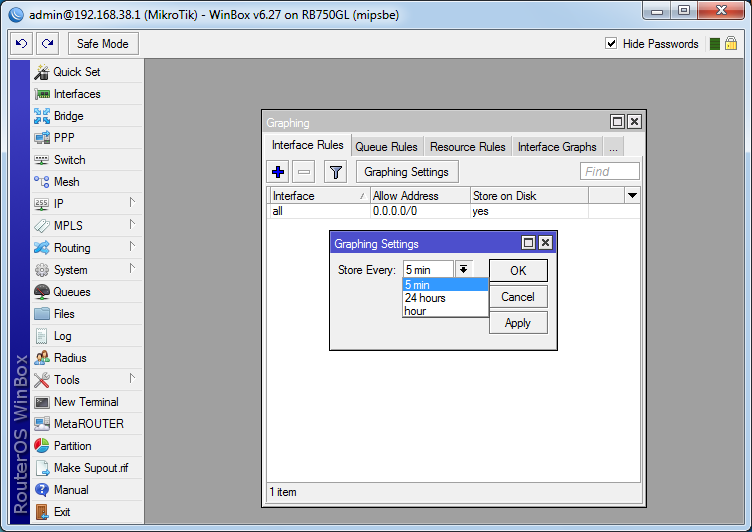The image size is (752, 532).
Task: Click the green status indicator icon
Action: pos(715,44)
